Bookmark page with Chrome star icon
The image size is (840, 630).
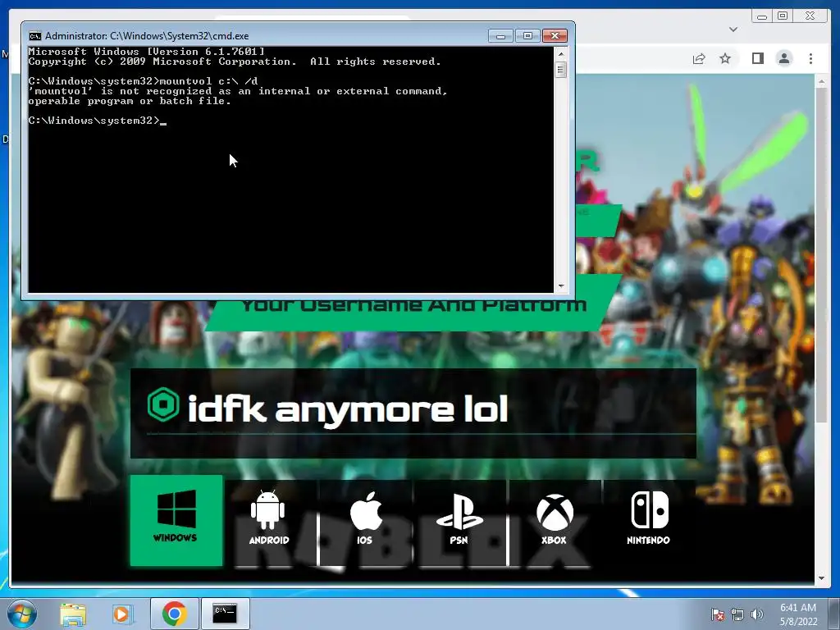pos(725,58)
